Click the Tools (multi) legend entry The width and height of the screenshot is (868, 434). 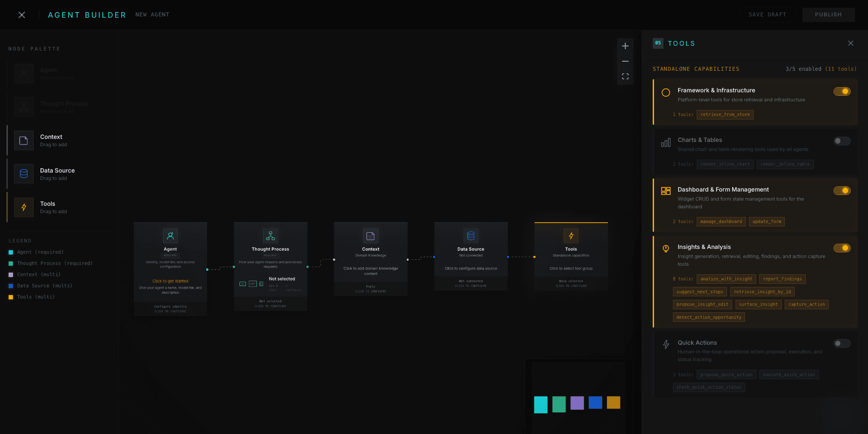click(31, 297)
